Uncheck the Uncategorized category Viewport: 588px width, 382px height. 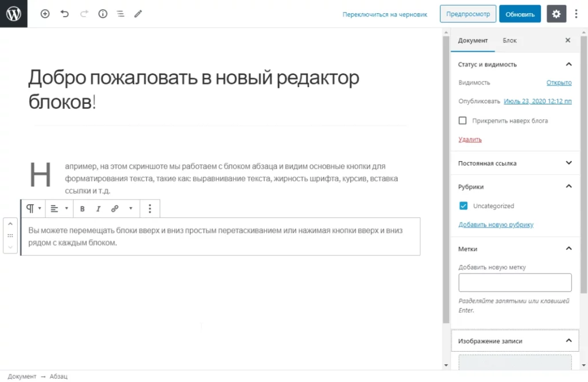click(462, 206)
